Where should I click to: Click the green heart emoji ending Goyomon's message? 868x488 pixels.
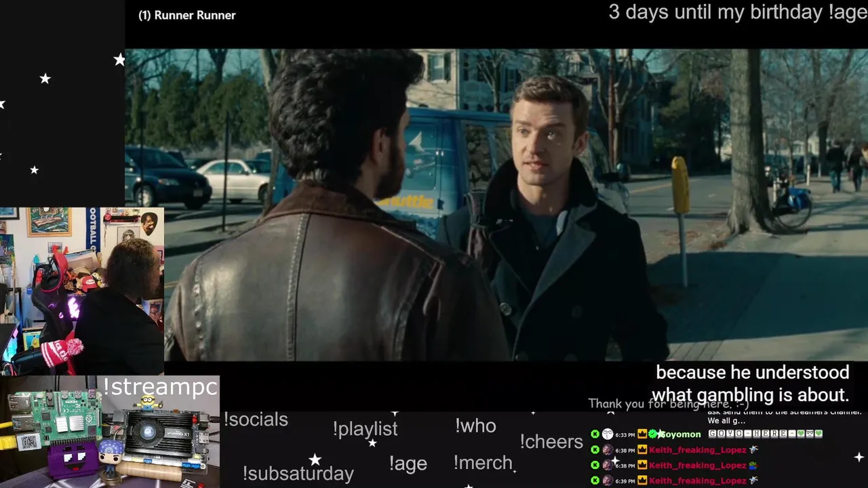coord(818,434)
